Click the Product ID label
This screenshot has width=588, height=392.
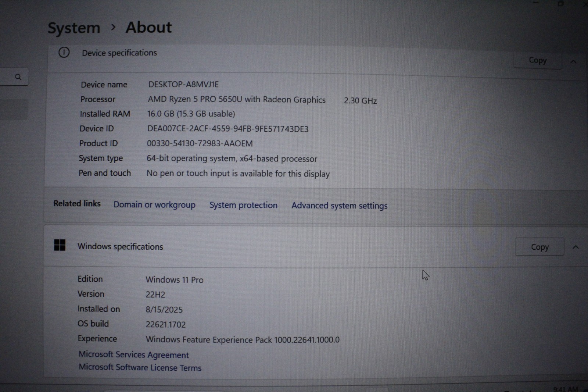98,143
